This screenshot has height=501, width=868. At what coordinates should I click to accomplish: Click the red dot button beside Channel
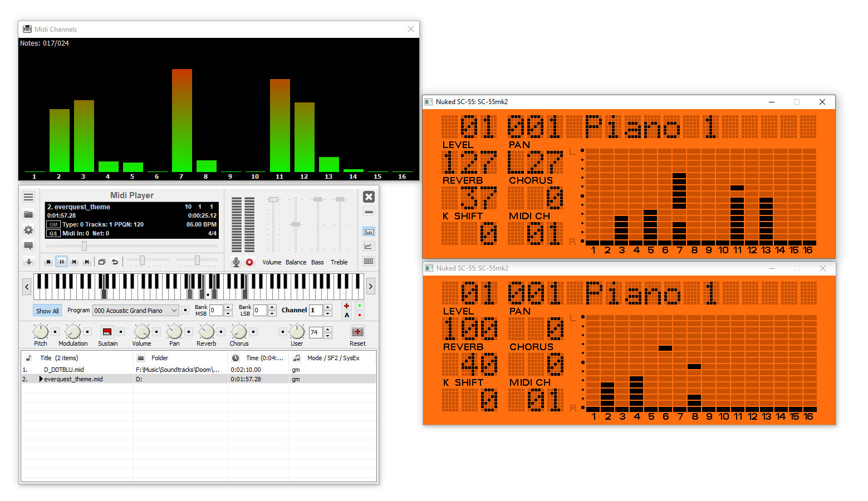pos(360,315)
